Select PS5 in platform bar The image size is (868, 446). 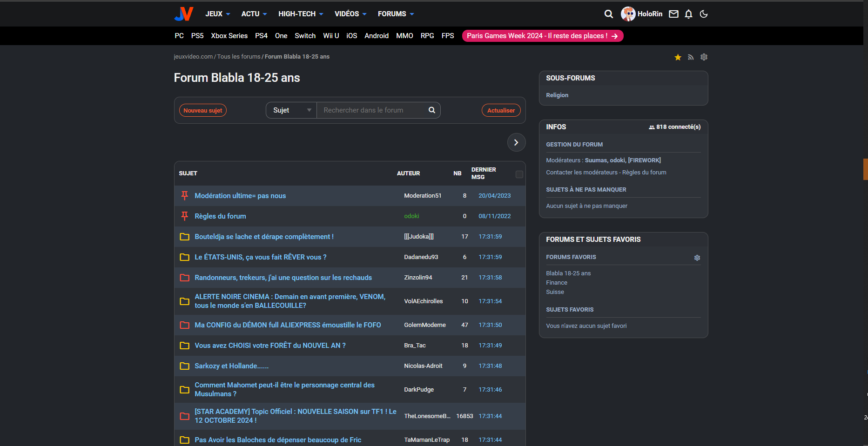pyautogui.click(x=197, y=36)
